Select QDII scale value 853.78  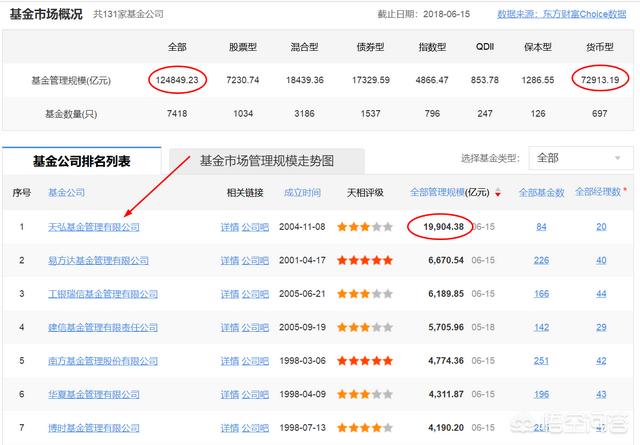tap(485, 80)
